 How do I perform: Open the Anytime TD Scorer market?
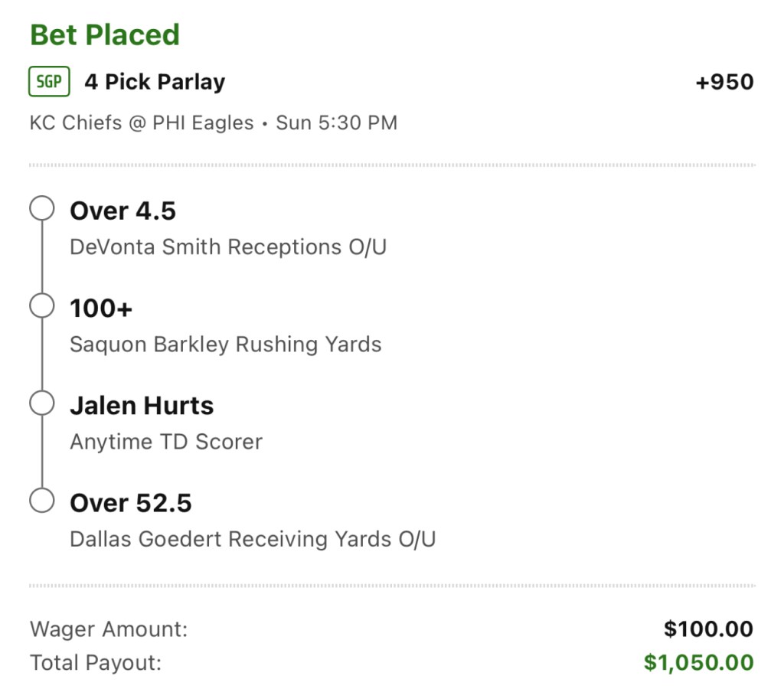pyautogui.click(x=166, y=442)
